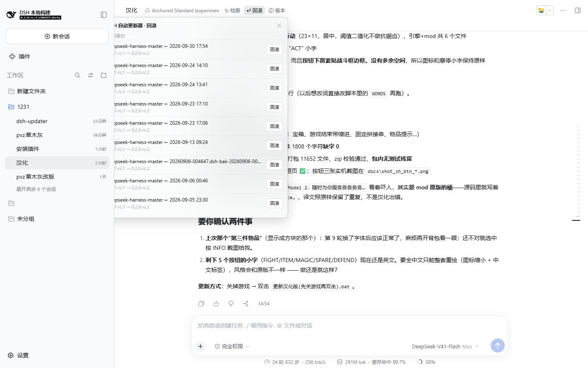The height and width of the screenshot is (368, 588).
Task: Add an attachment with the plus button
Action: coord(200,346)
